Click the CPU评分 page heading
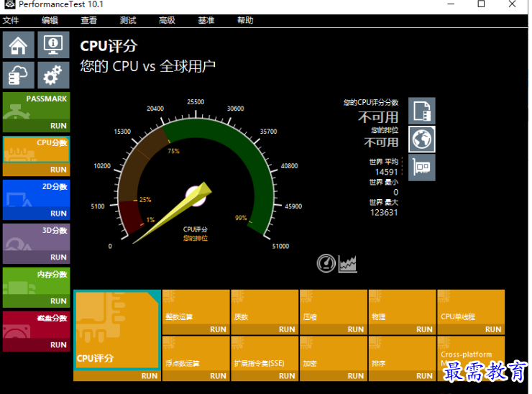 point(109,46)
